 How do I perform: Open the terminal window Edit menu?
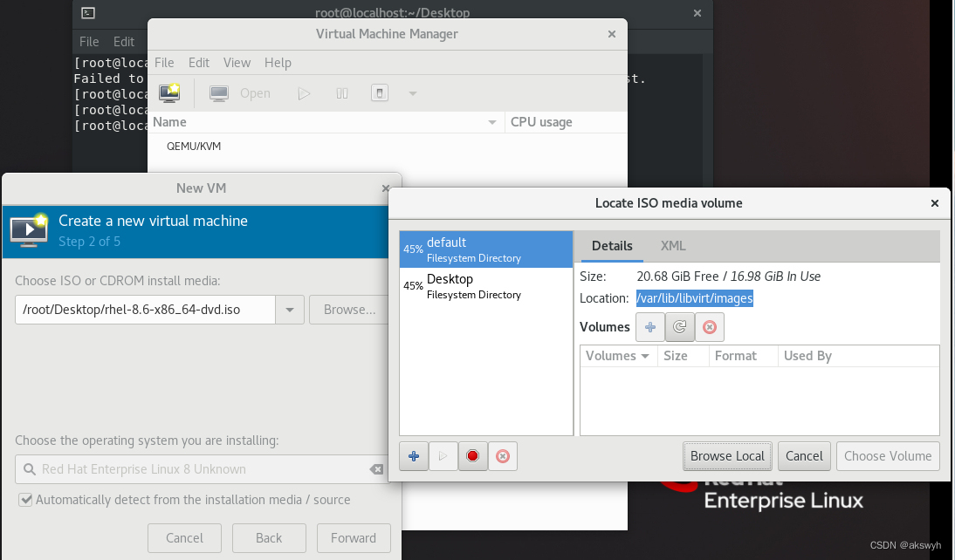[124, 41]
